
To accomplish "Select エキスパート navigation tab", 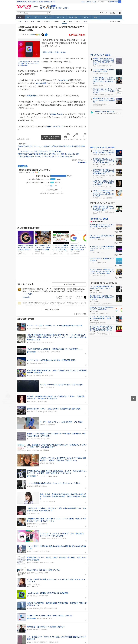I will click(x=48, y=17).
